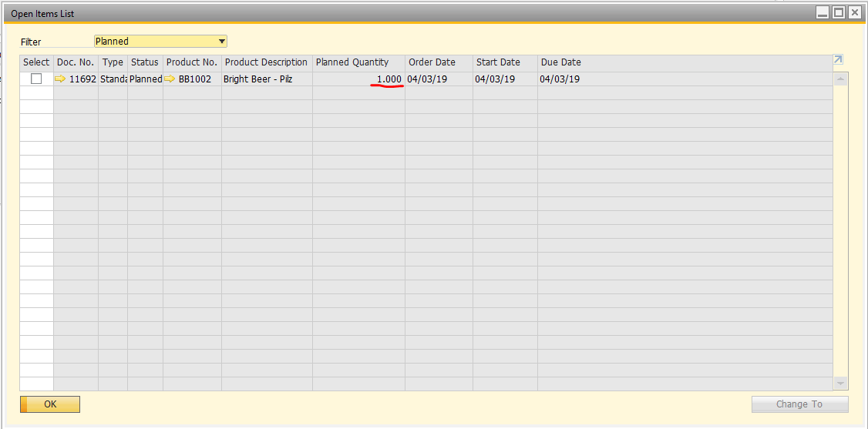Select the BB1002 product number cell
The width and height of the screenshot is (868, 429).
(x=192, y=79)
